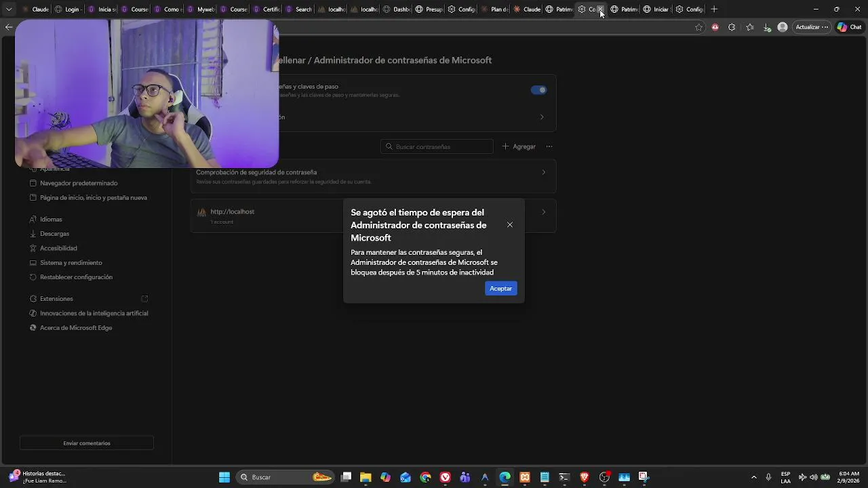Open Copilot Chat in the toolbar

pos(850,27)
